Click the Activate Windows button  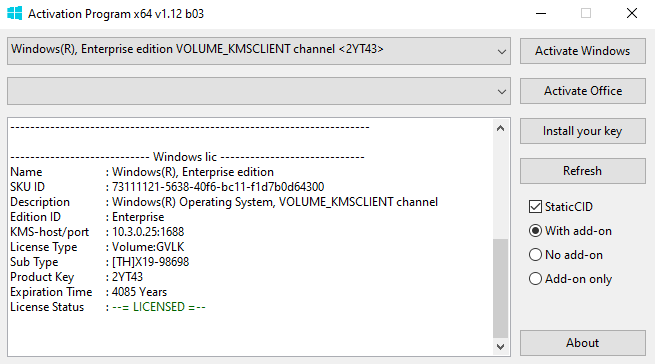(x=583, y=51)
